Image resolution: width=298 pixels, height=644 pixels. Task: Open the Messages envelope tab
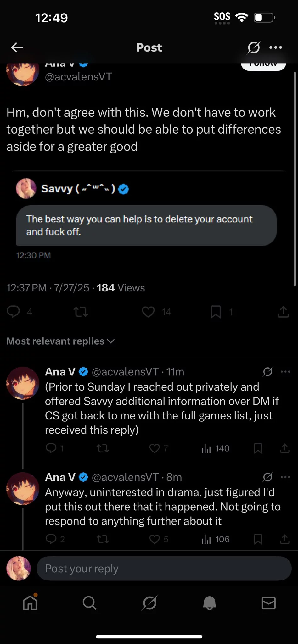[x=269, y=603]
